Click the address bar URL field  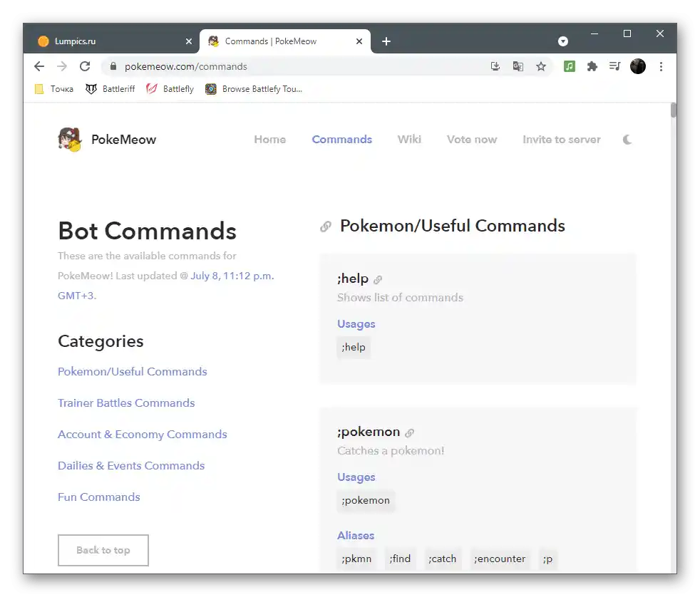tap(294, 66)
